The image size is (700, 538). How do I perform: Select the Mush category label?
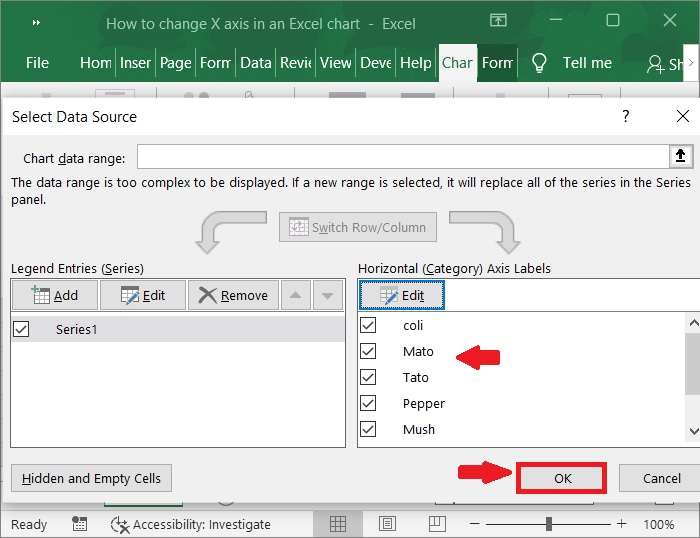(419, 430)
